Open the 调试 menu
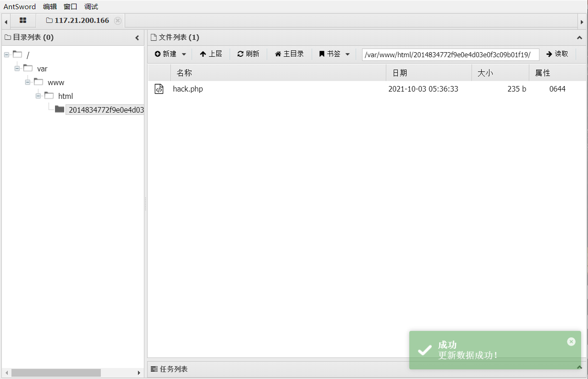 point(90,6)
